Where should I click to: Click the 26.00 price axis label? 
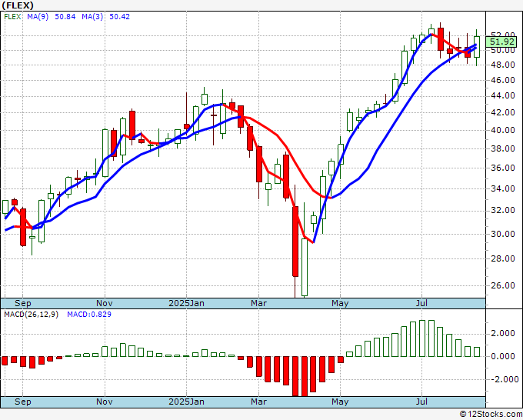[503, 285]
